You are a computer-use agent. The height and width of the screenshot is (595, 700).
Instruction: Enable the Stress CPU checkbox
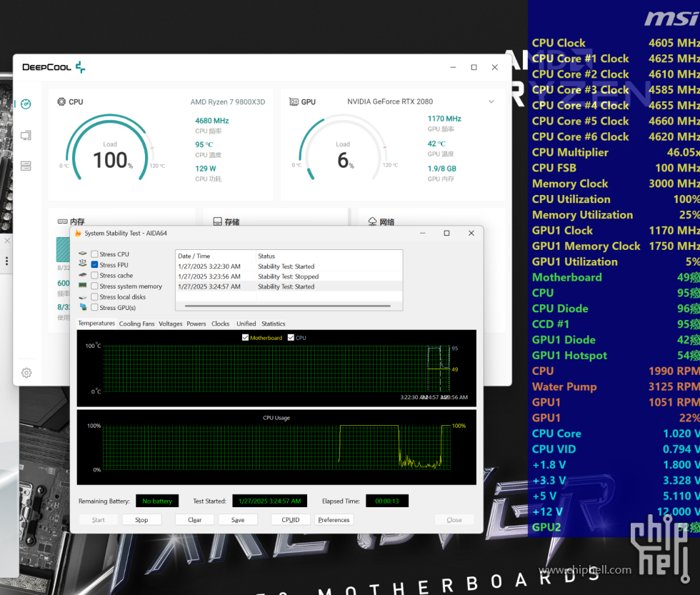coord(94,254)
